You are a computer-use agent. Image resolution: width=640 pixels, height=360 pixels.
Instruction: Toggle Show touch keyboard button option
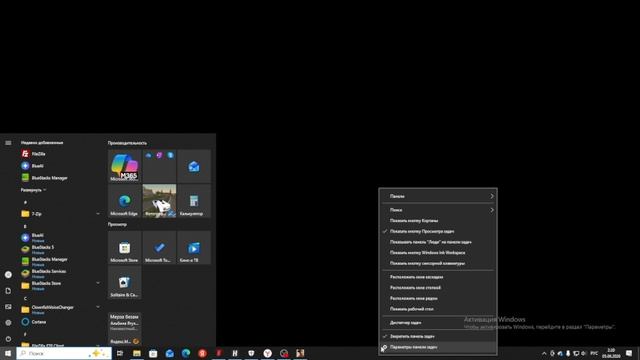[x=438, y=263]
